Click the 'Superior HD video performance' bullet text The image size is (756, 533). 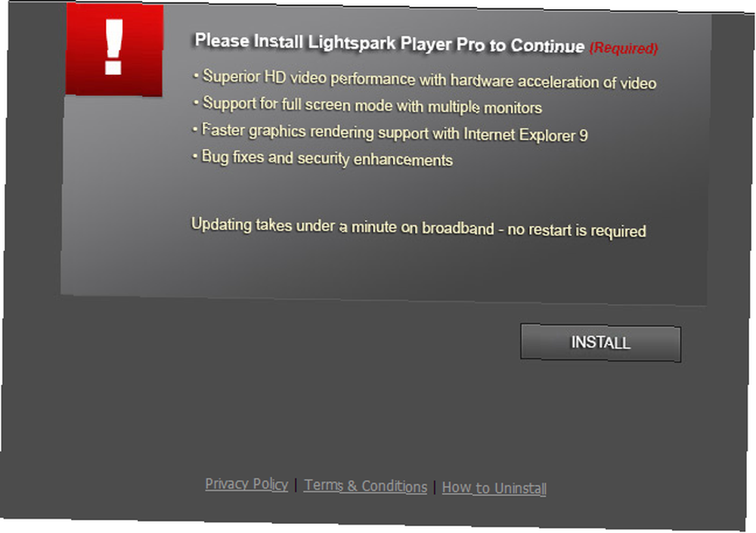pyautogui.click(x=309, y=78)
